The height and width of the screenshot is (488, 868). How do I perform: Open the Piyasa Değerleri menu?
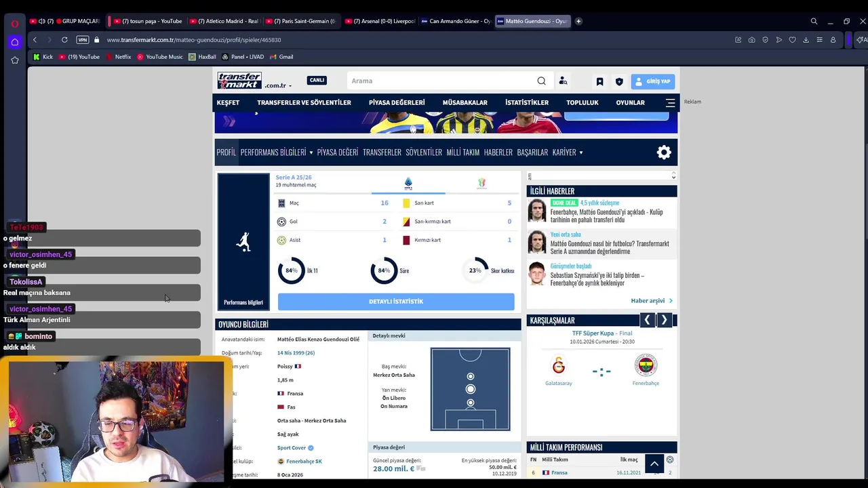point(397,102)
